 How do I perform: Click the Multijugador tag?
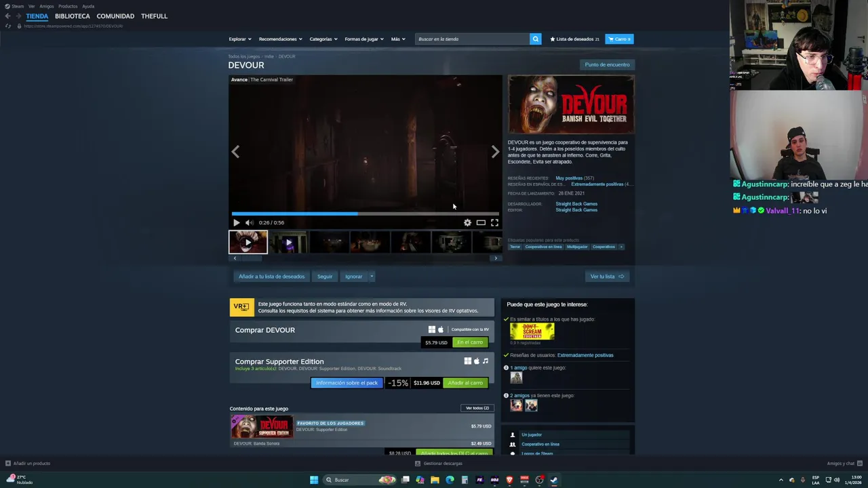pyautogui.click(x=578, y=247)
